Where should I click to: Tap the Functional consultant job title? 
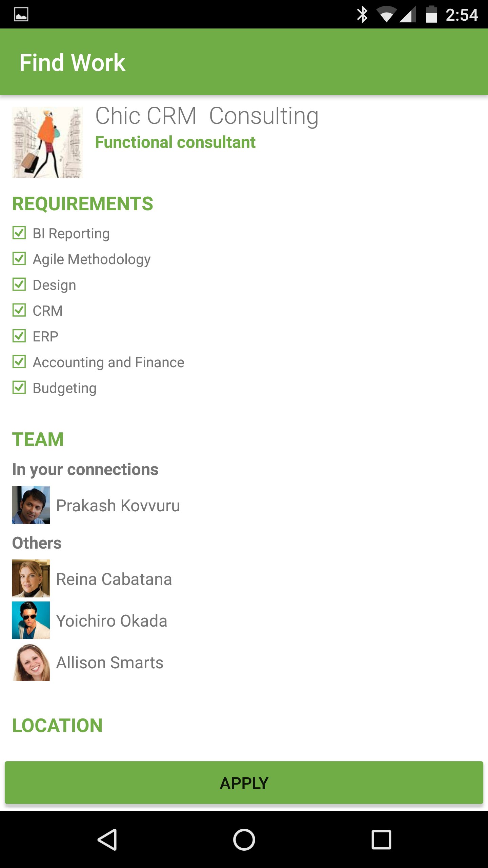[x=175, y=142]
